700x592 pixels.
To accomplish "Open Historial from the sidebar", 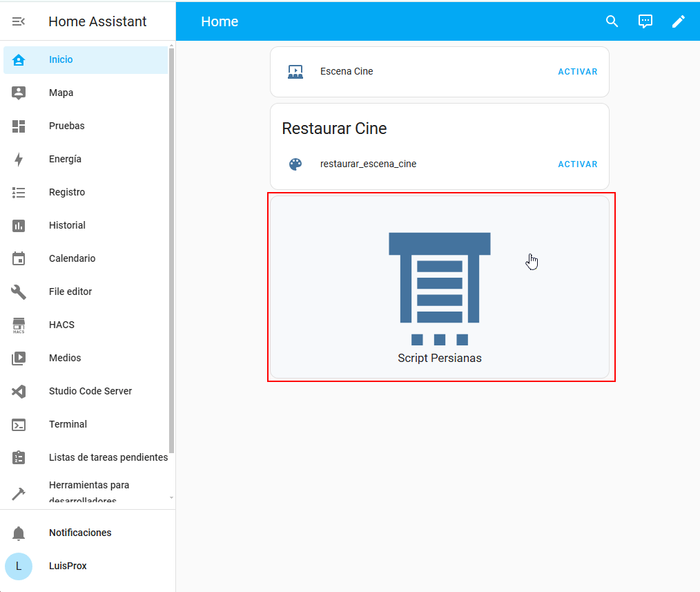I will click(67, 225).
